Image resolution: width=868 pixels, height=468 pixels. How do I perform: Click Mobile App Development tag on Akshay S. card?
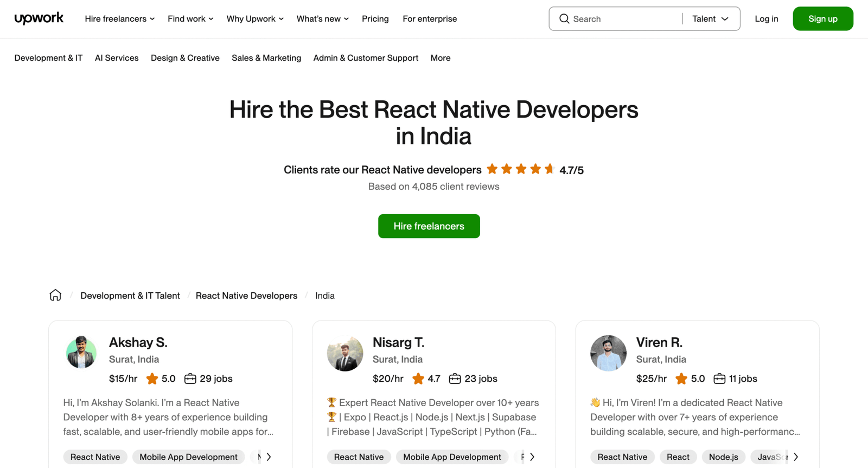click(x=189, y=457)
